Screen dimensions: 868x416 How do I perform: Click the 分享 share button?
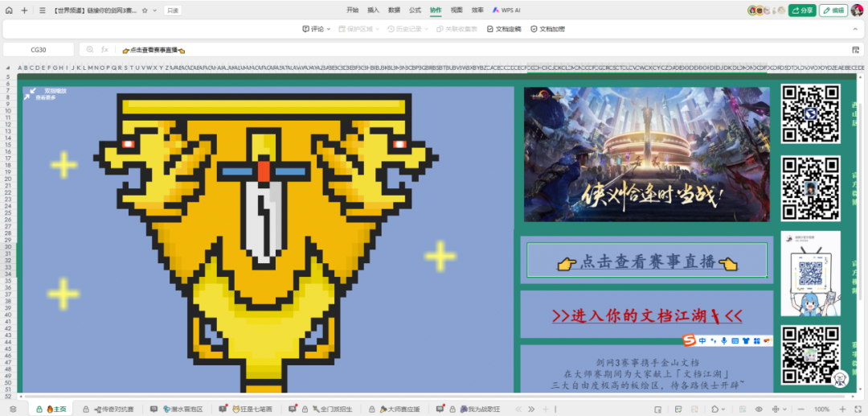[802, 10]
